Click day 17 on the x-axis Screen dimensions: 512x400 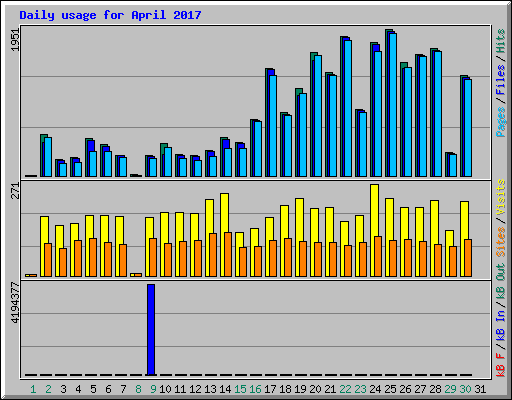(x=270, y=389)
